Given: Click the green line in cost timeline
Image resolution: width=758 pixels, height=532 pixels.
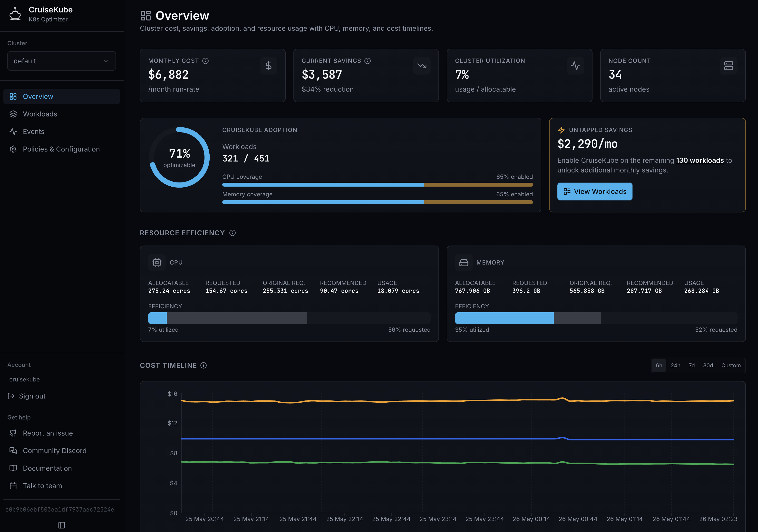Looking at the screenshot, I should (457, 463).
